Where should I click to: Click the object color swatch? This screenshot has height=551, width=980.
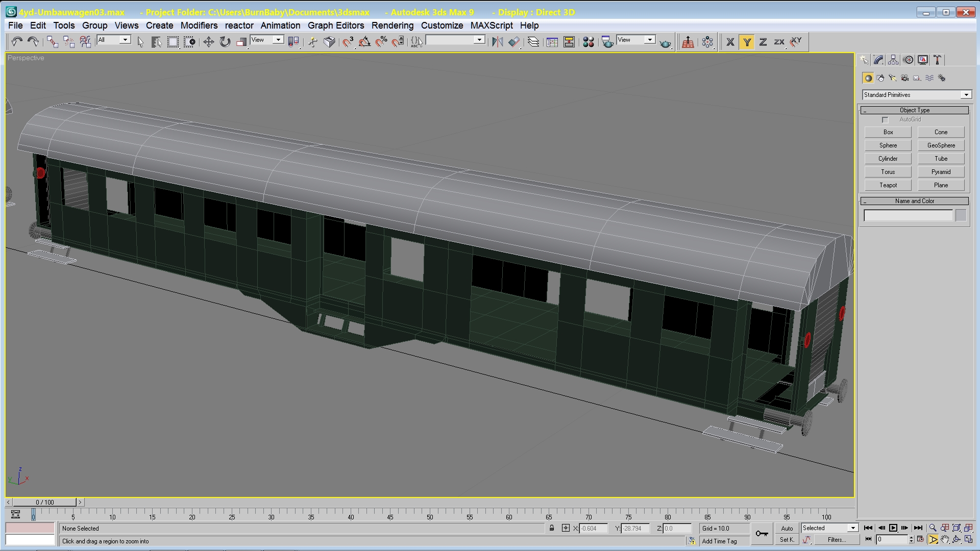pyautogui.click(x=961, y=216)
